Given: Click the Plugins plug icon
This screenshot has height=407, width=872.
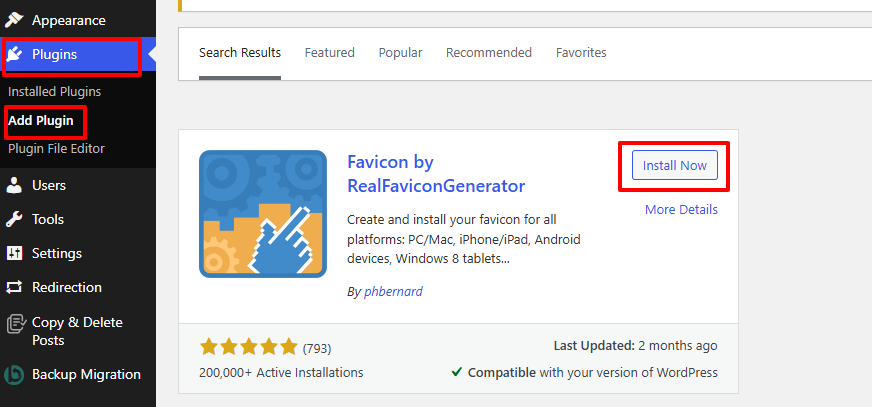Looking at the screenshot, I should coord(15,55).
